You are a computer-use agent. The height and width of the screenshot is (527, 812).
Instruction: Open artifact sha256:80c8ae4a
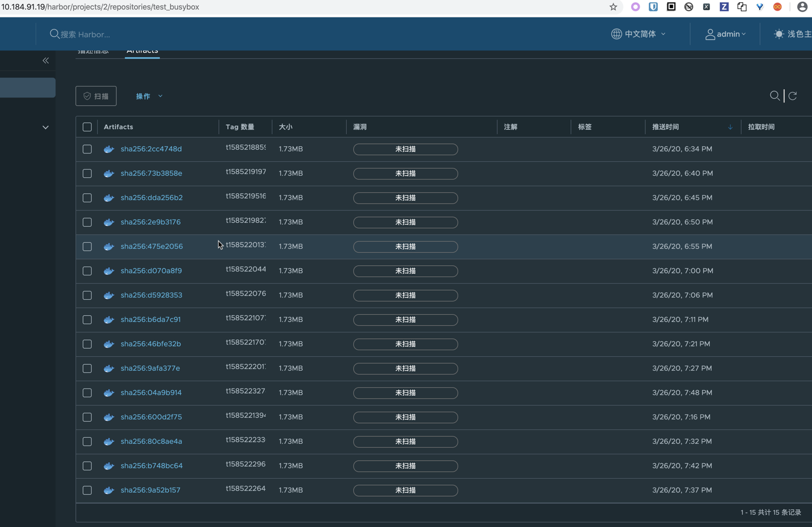tap(151, 442)
